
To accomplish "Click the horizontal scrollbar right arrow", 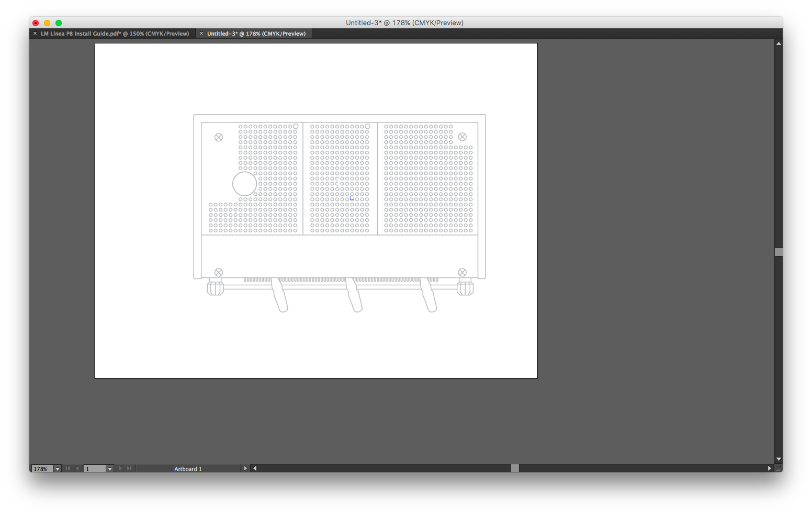I will coord(770,468).
